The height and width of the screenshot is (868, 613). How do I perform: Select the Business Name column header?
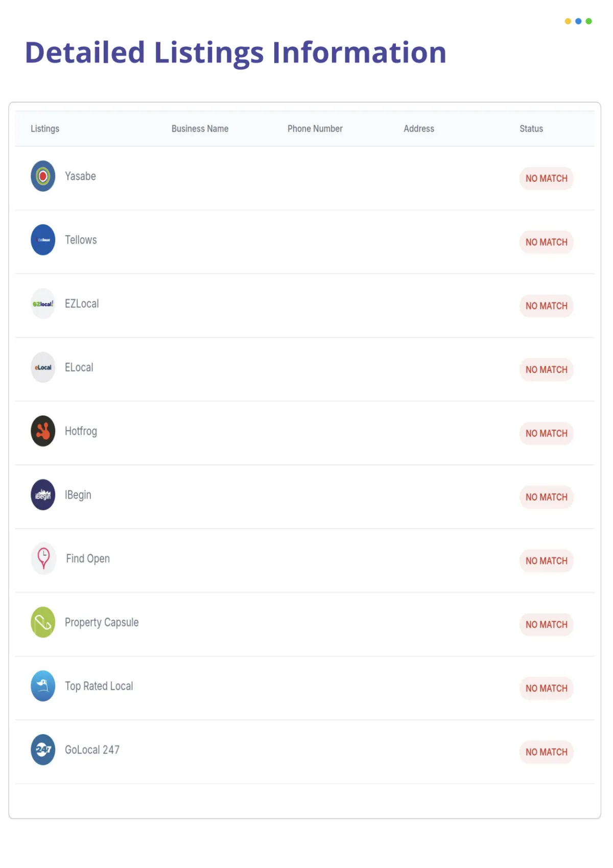[200, 129]
